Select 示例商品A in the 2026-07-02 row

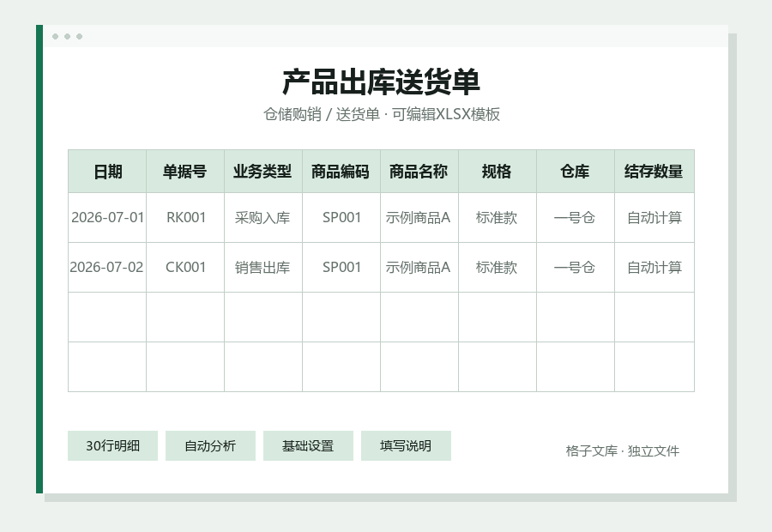point(419,267)
